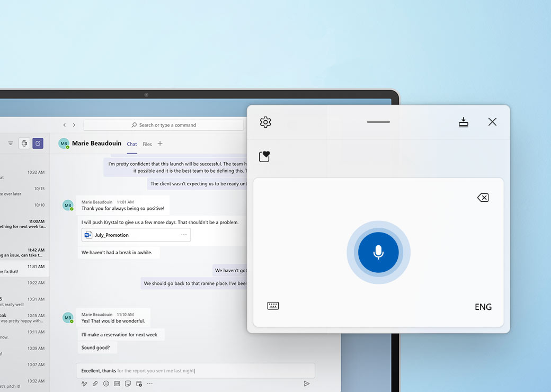Start a new chat with the compose icon
The width and height of the screenshot is (551, 392).
pos(38,143)
